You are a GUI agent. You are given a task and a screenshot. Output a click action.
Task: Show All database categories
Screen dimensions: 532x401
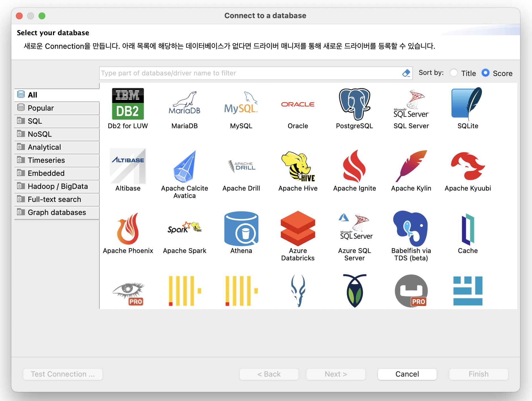pos(57,95)
